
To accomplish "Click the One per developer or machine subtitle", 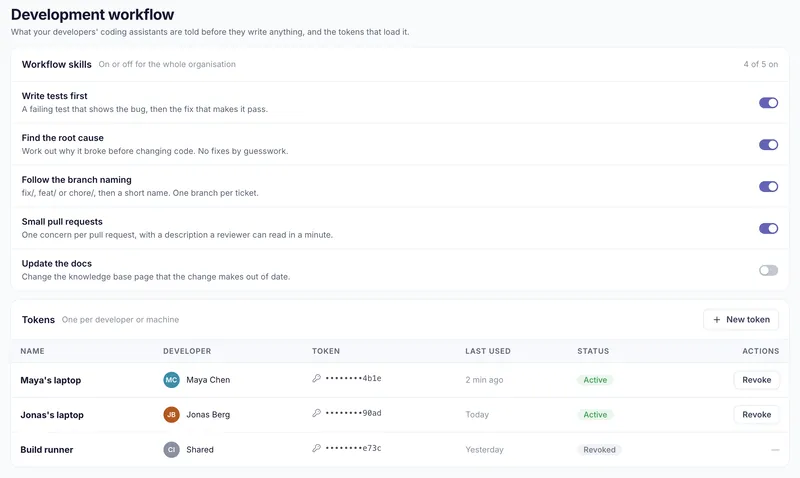I will pyautogui.click(x=120, y=320).
